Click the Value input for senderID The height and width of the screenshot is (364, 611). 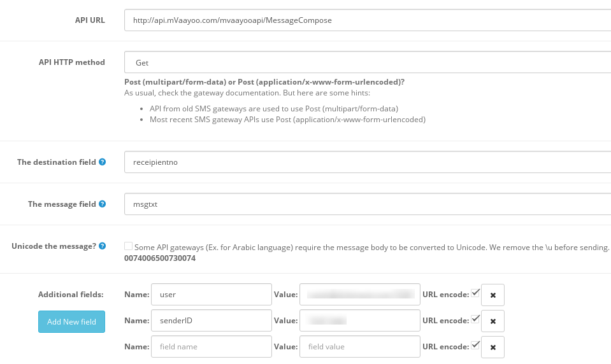coord(359,321)
